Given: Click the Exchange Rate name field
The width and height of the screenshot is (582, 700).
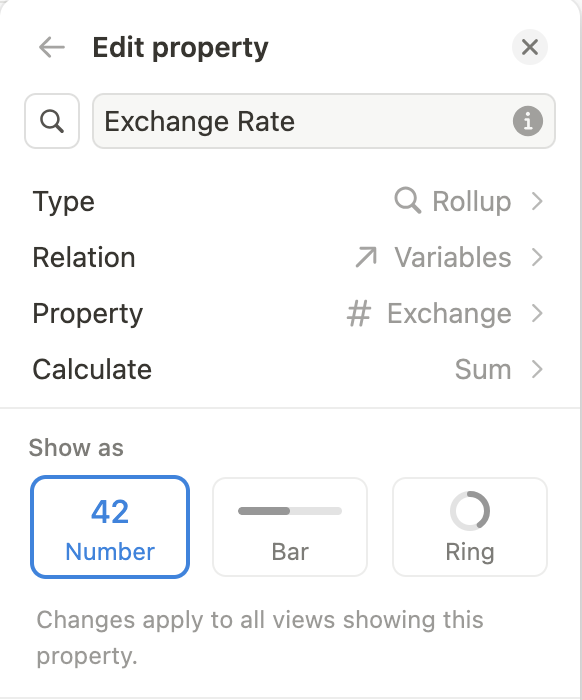Looking at the screenshot, I should pos(324,121).
